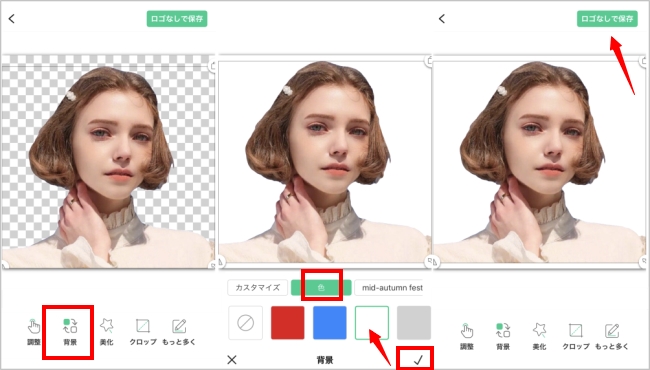Tap ロゴなしで保存 on the first screen
The height and width of the screenshot is (370, 650).
click(177, 19)
